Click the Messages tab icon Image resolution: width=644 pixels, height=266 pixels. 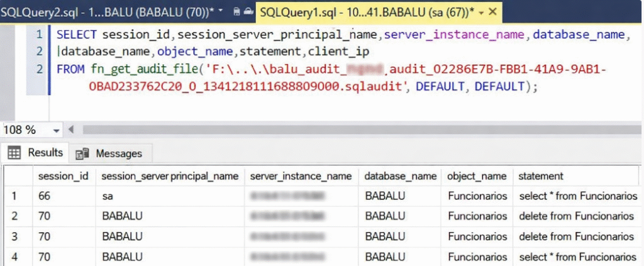pyautogui.click(x=82, y=153)
